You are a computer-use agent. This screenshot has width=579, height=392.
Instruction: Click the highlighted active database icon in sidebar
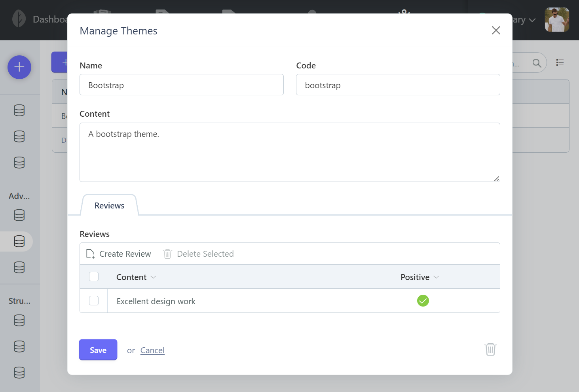[x=19, y=241]
